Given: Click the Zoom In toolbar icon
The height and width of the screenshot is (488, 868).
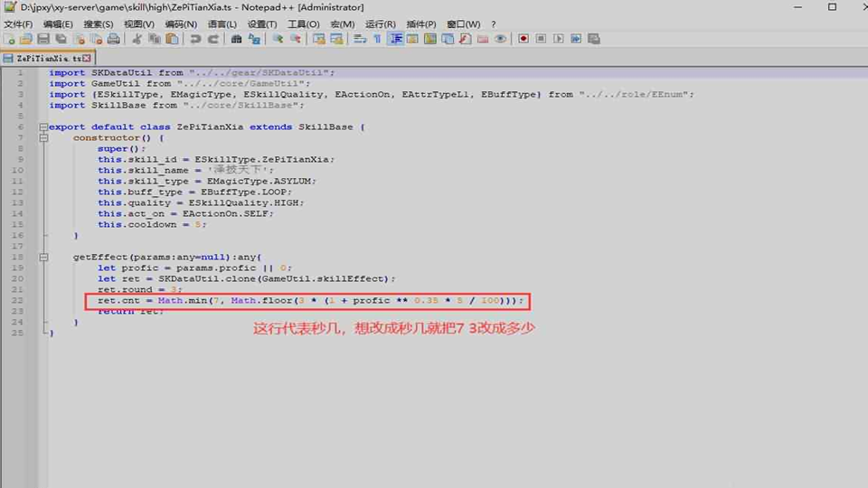Looking at the screenshot, I should coord(278,39).
